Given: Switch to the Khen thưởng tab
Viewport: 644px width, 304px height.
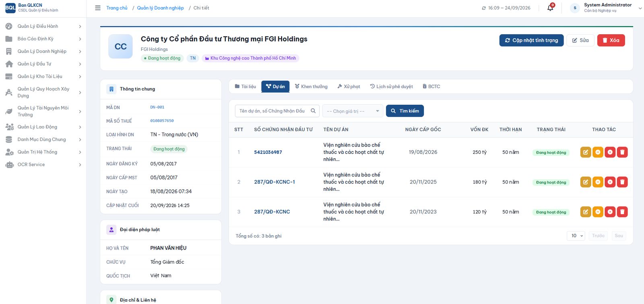Looking at the screenshot, I should point(311,87).
